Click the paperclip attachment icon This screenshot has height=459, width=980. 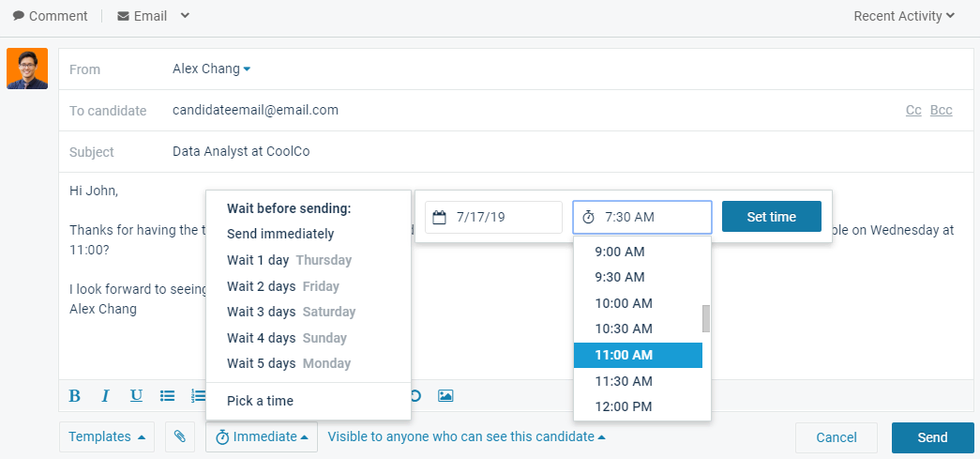180,436
